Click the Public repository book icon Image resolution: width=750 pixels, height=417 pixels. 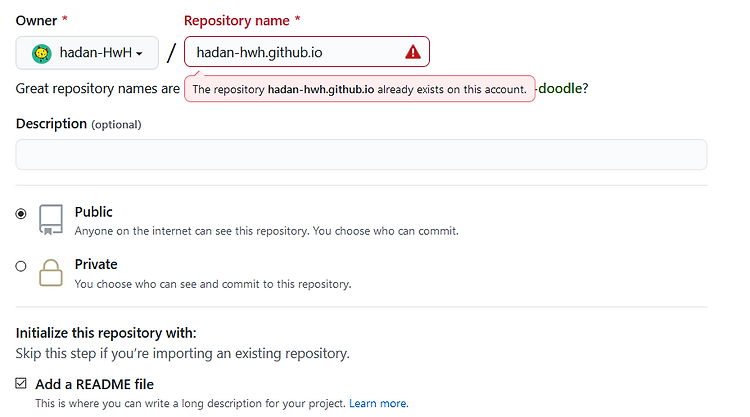(x=51, y=220)
